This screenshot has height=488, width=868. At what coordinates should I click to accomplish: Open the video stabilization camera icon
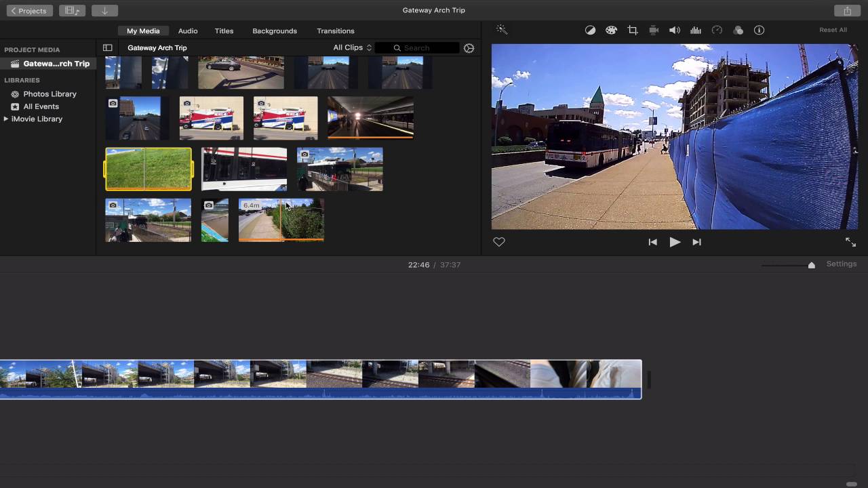(x=654, y=30)
